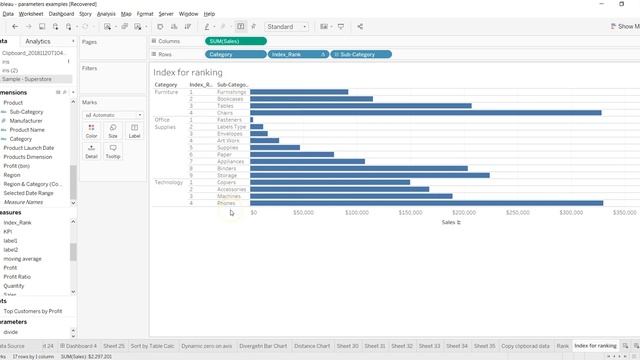Screen dimensions: 640x360
Task: Select the divide parameter
Action: click(11, 332)
